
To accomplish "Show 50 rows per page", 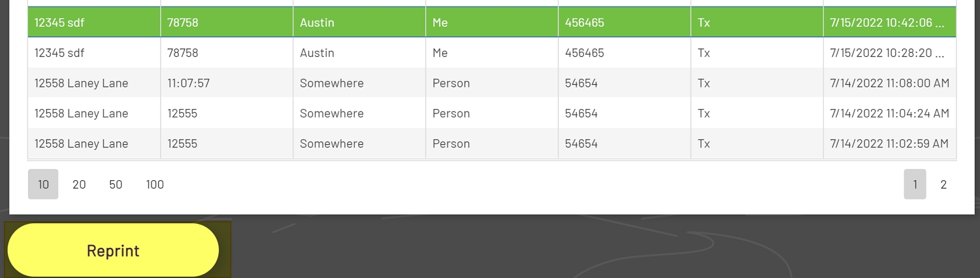I will [116, 185].
